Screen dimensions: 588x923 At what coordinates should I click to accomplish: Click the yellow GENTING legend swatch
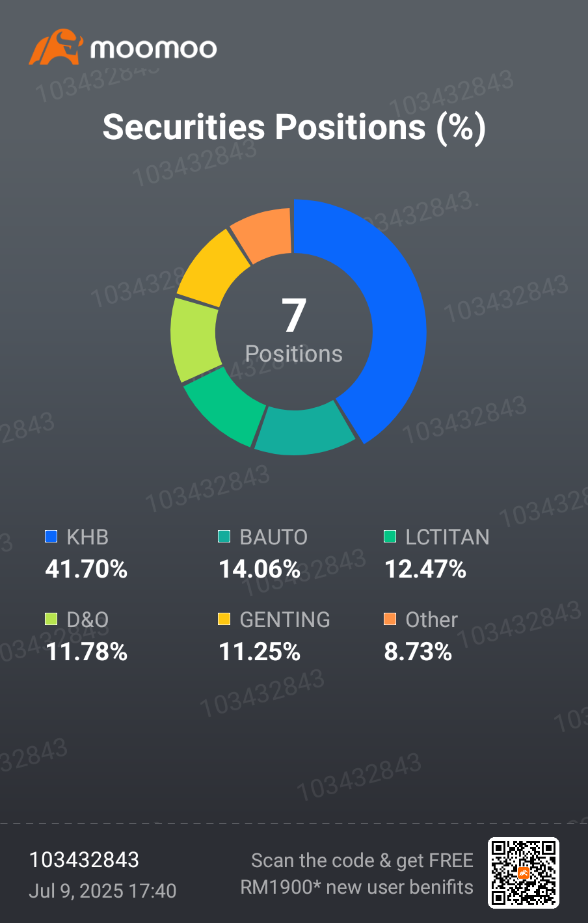pyautogui.click(x=224, y=619)
